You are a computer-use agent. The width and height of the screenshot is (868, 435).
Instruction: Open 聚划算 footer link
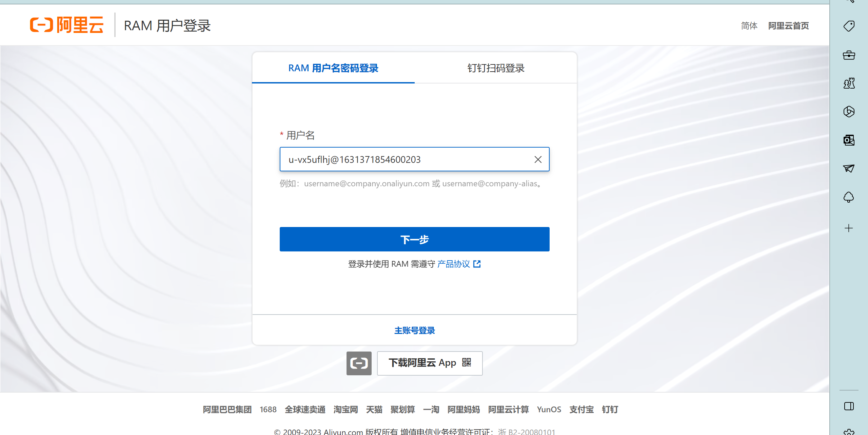tap(402, 410)
